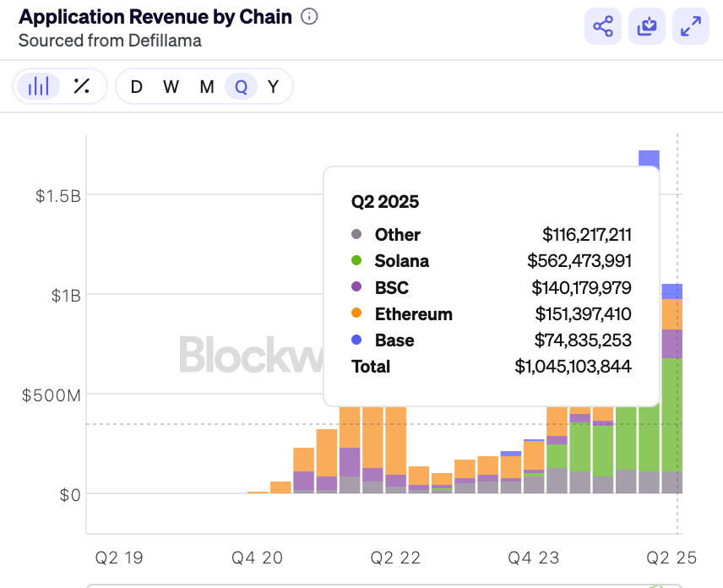Click Solana row in tooltip
The height and width of the screenshot is (588, 723).
click(x=491, y=261)
